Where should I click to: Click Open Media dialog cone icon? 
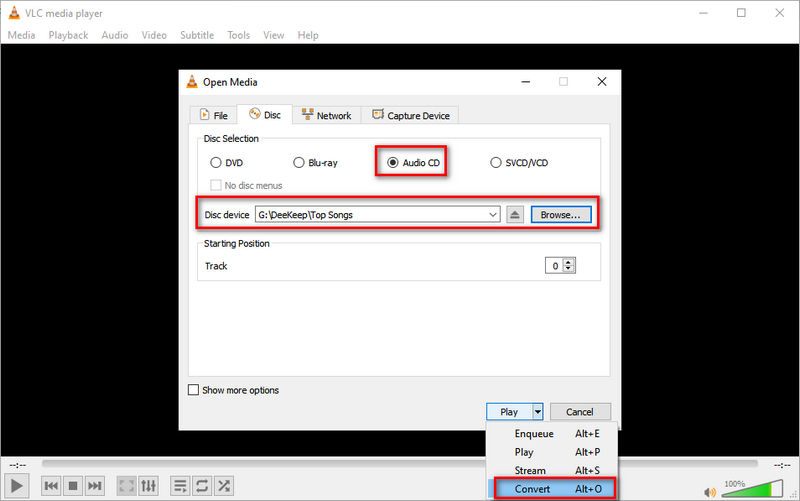click(x=192, y=82)
